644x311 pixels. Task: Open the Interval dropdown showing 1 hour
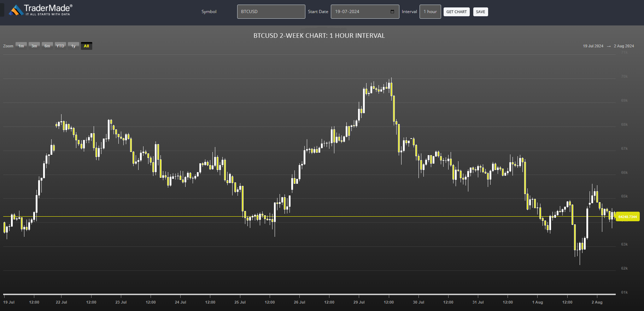pos(430,12)
